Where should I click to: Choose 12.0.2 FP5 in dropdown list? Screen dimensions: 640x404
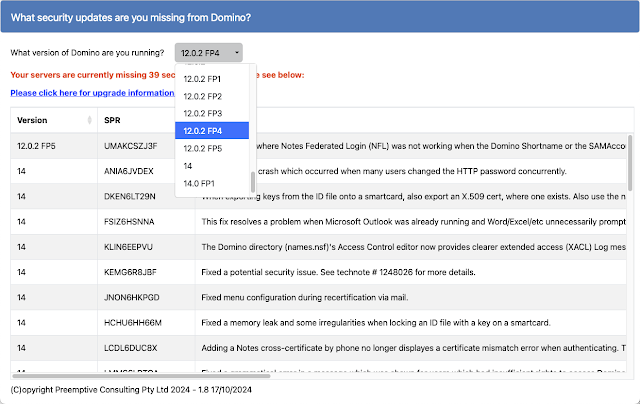[x=212, y=148]
